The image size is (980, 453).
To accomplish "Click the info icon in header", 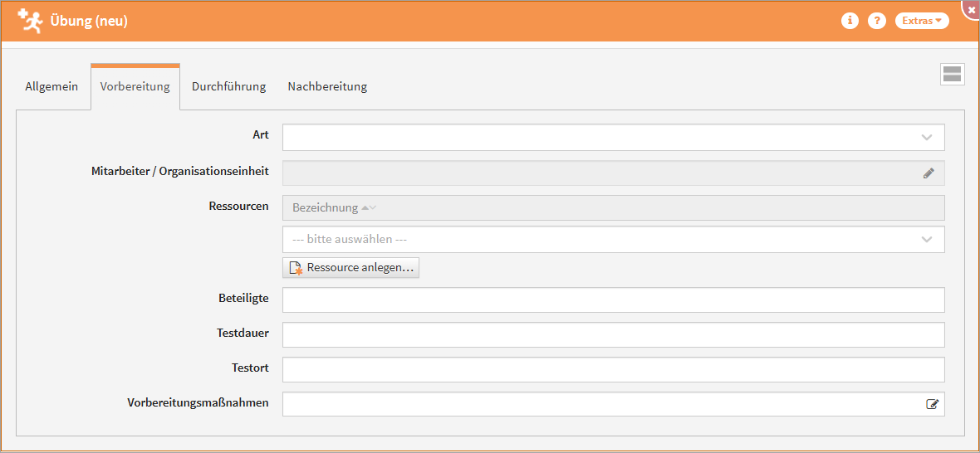I will 850,21.
